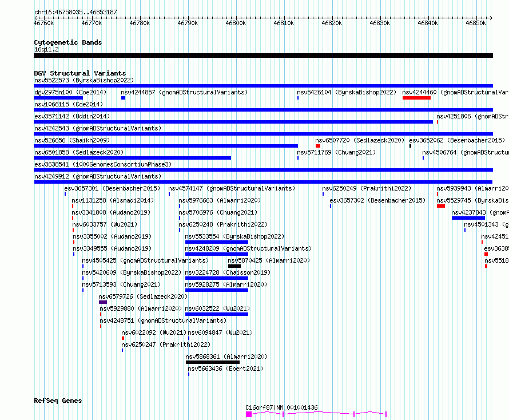Click the nsv6507720 (Sedlazeck2020) label
The width and height of the screenshot is (509, 420).
(x=360, y=140)
